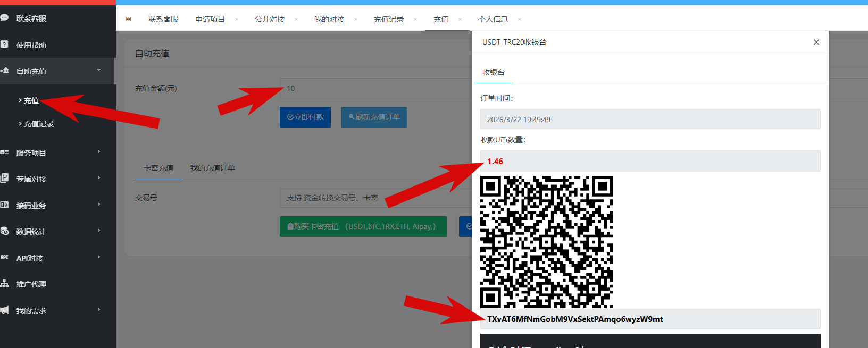Close the 充值 tab
The height and width of the screenshot is (348, 868).
click(x=460, y=19)
